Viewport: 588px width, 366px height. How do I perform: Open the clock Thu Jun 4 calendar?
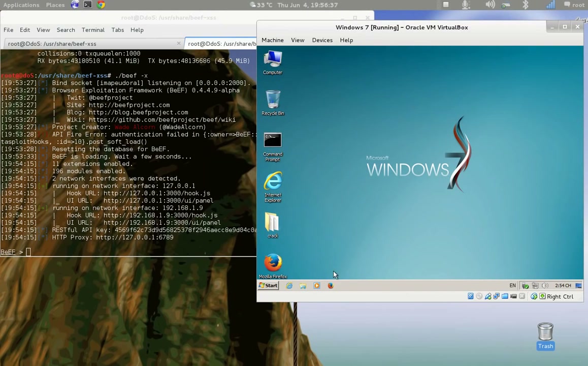point(308,5)
